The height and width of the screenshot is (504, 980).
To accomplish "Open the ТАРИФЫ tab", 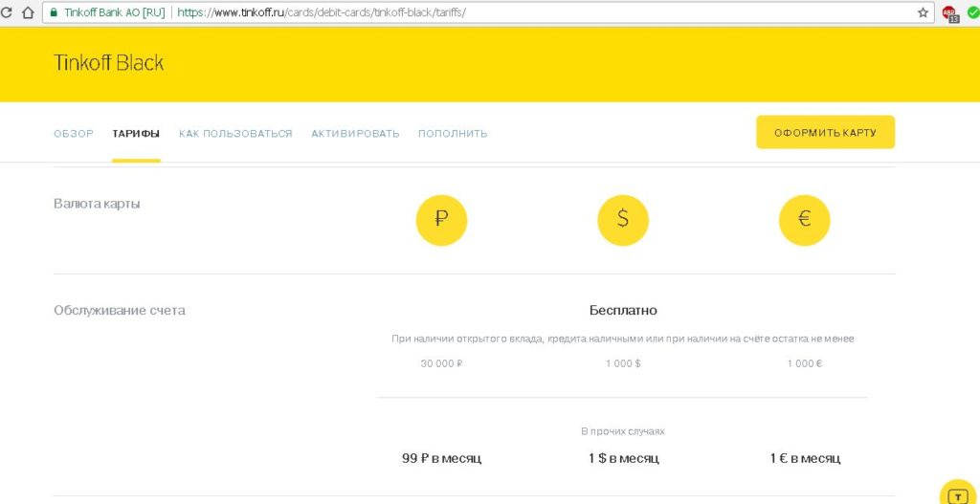I will point(136,134).
